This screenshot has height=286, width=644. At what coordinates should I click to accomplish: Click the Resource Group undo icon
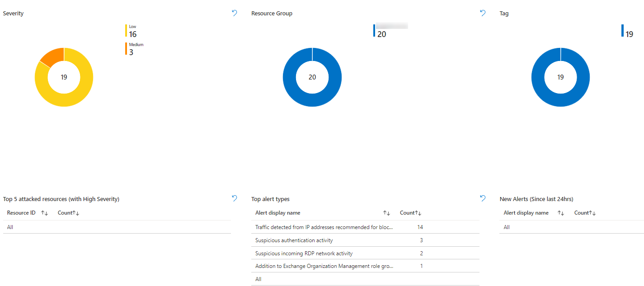tap(482, 13)
